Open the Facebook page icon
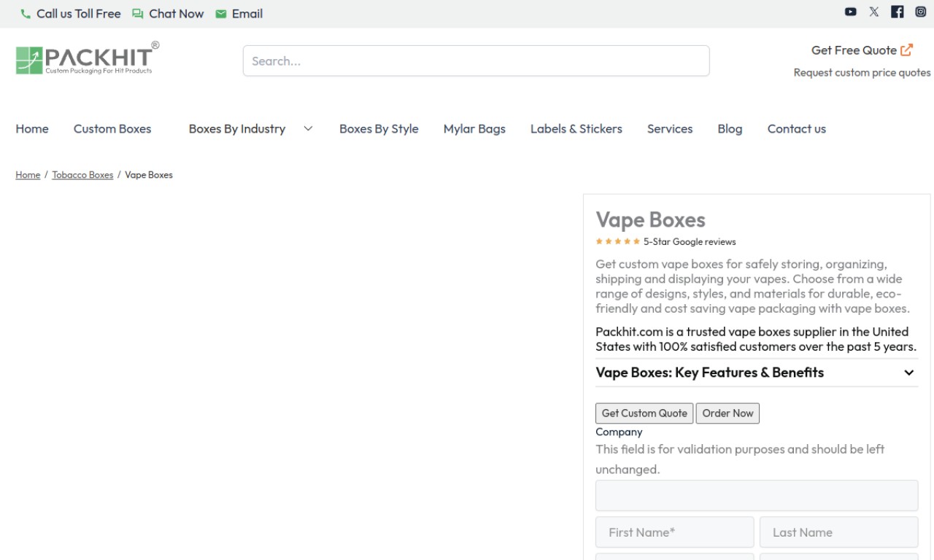Viewport: 934px width, 560px height. (898, 12)
